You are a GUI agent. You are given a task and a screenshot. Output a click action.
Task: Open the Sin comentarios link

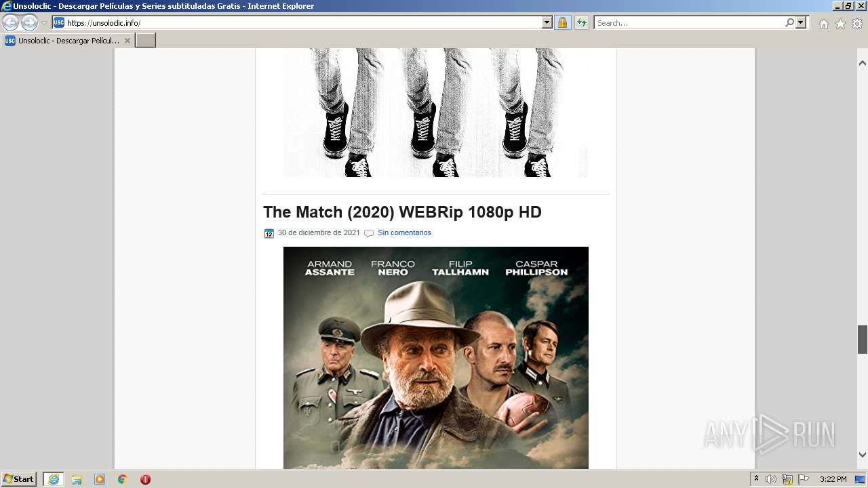click(404, 232)
